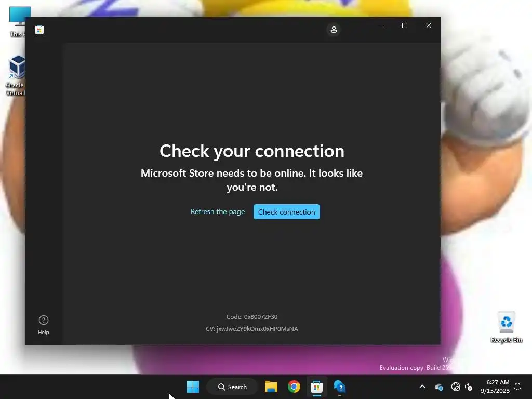Launch Google Chrome from taskbar
Viewport: 532px width, 399px height.
294,387
